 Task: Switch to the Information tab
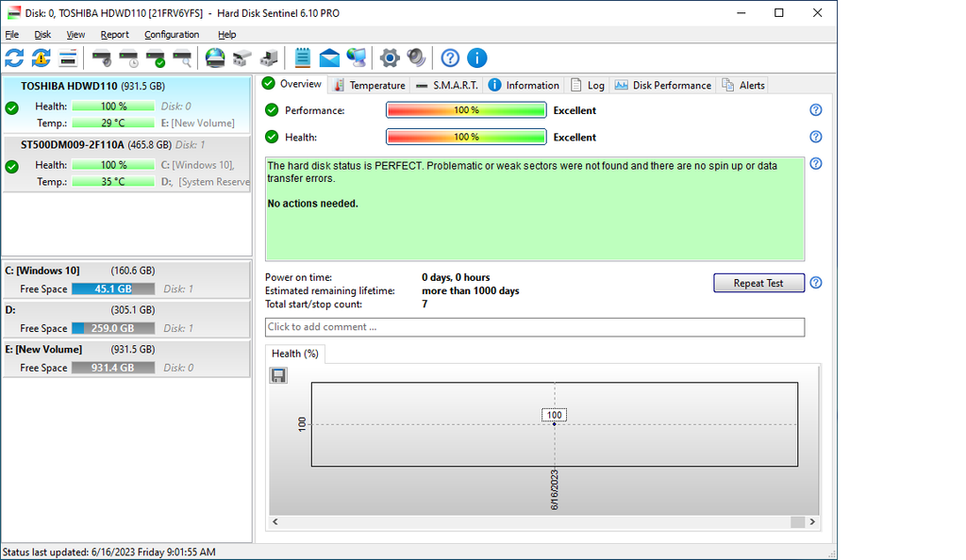coord(524,86)
